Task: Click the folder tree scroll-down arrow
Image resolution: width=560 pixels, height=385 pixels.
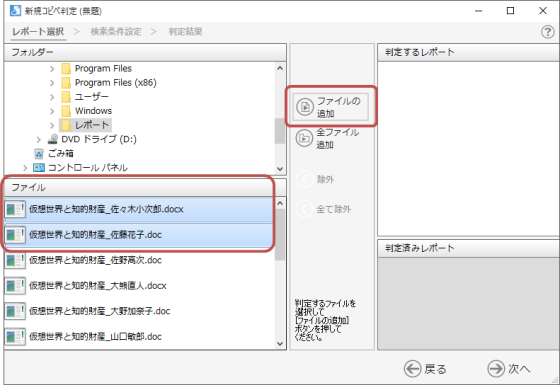Action: point(280,169)
